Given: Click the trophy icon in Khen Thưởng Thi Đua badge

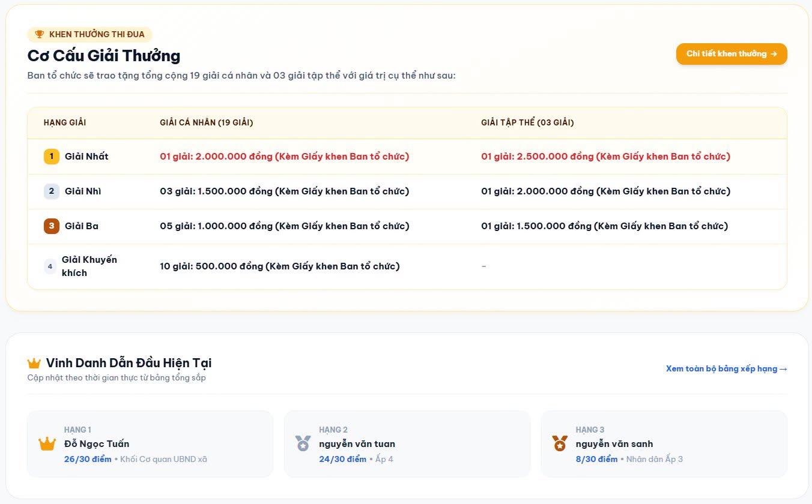Looking at the screenshot, I should click(40, 34).
